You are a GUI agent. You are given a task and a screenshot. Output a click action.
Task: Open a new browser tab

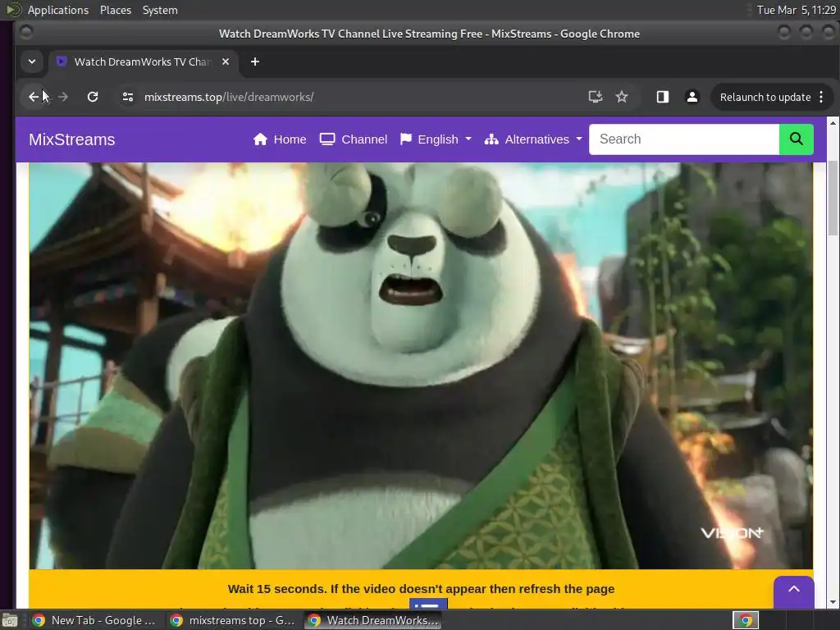tap(255, 62)
